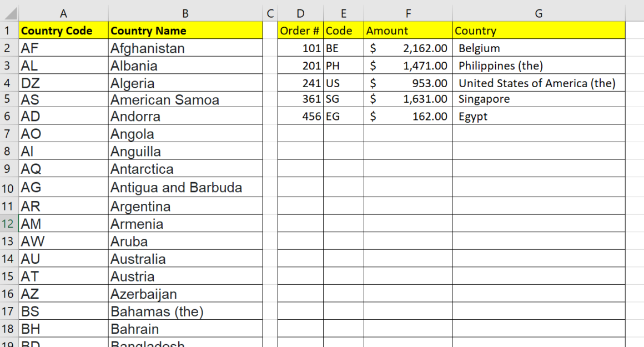Select the cell showing $1,631.00
Image resolution: width=644 pixels, height=347 pixels.
pyautogui.click(x=408, y=100)
